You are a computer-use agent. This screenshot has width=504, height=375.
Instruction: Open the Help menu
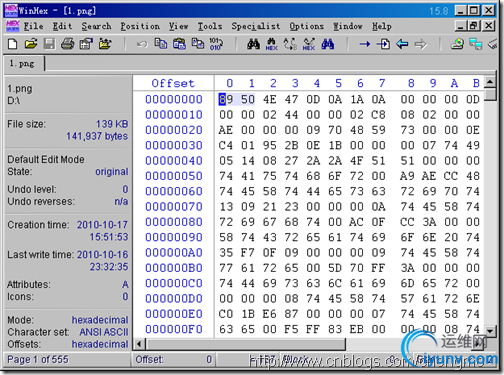pyautogui.click(x=382, y=26)
